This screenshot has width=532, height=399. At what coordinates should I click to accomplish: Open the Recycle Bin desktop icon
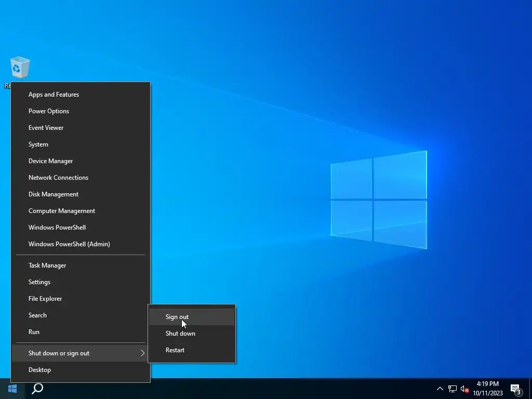[x=20, y=68]
